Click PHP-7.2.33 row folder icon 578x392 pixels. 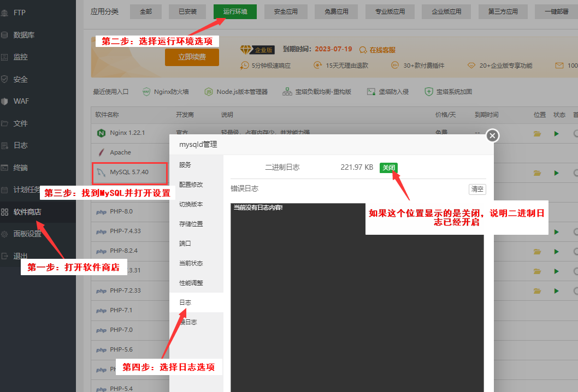(538, 291)
